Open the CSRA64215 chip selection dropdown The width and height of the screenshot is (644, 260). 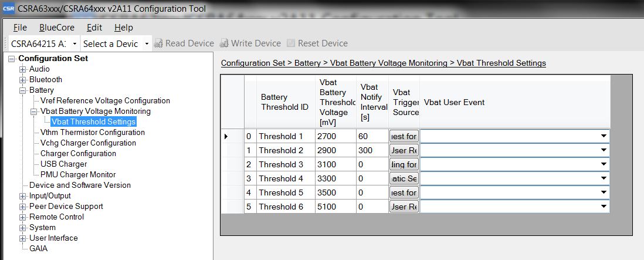pyautogui.click(x=74, y=44)
